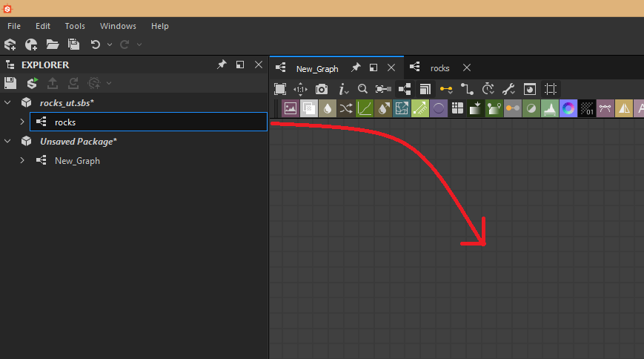Expand the New_Graph item in Explorer
This screenshot has width=644, height=359.
pos(22,160)
